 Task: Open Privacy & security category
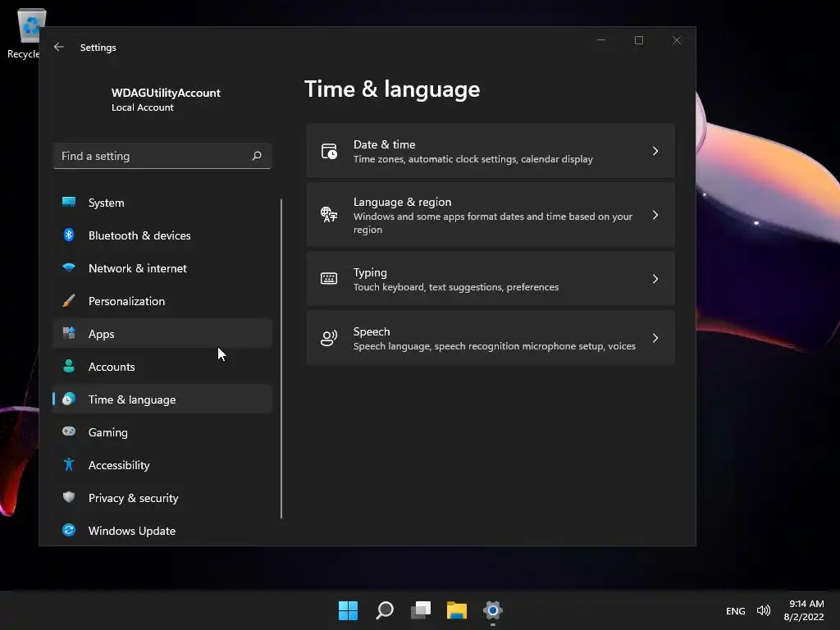pyautogui.click(x=162, y=498)
